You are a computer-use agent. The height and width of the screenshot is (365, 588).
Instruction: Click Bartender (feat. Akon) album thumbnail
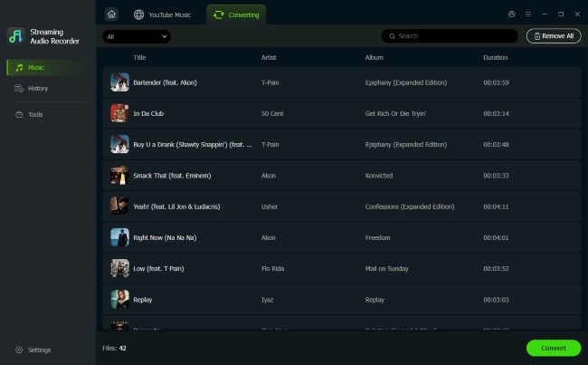click(119, 82)
